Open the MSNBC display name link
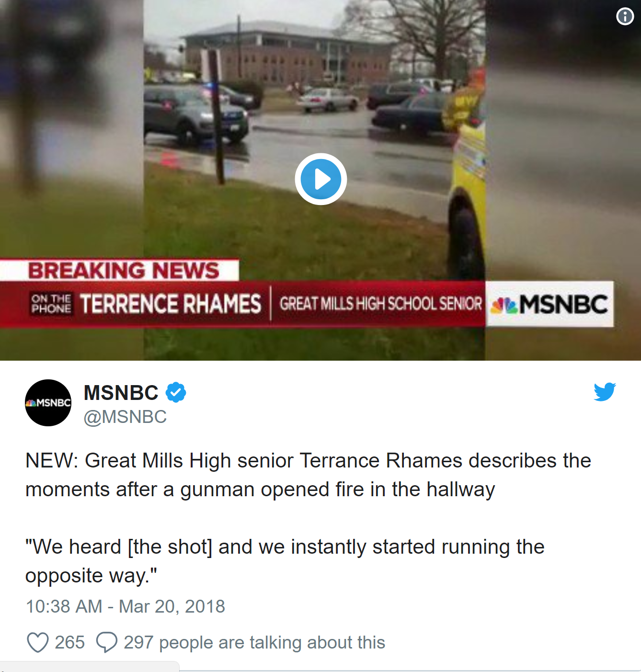Screen dimensions: 641x672 (x=121, y=393)
